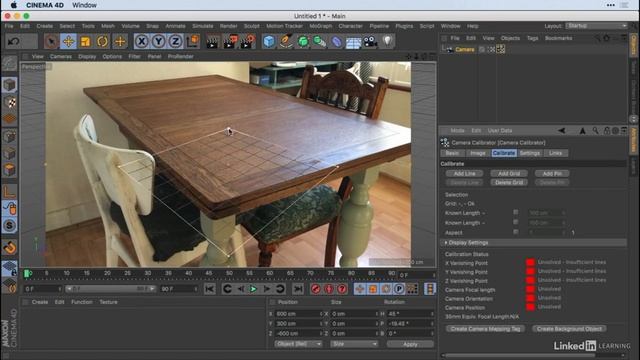Select the Camera object in Object Manager
This screenshot has width=640, height=360.
464,49
